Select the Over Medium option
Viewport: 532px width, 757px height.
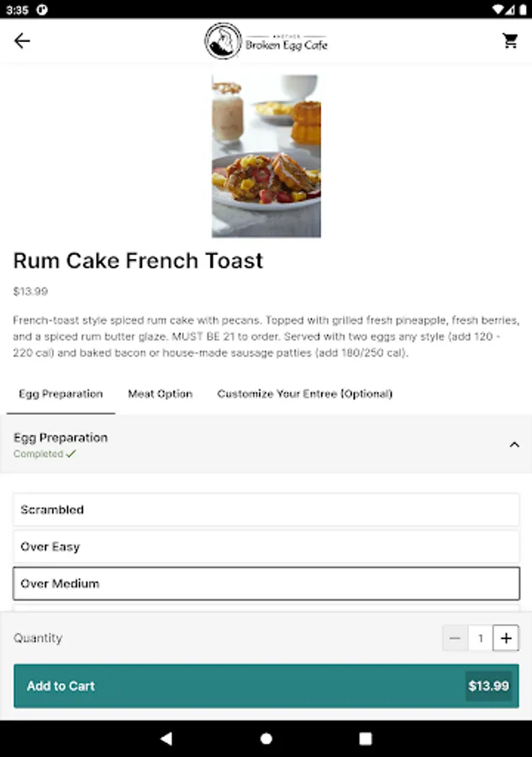tap(266, 584)
